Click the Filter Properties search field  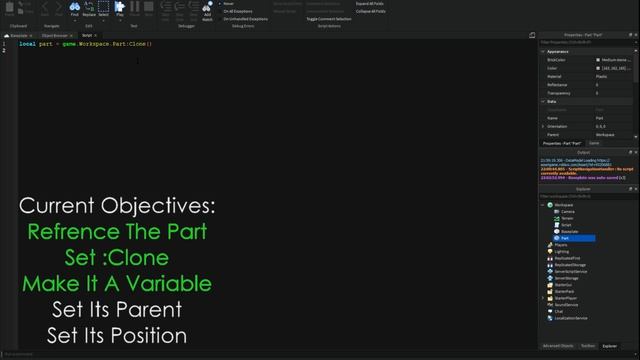(x=586, y=42)
